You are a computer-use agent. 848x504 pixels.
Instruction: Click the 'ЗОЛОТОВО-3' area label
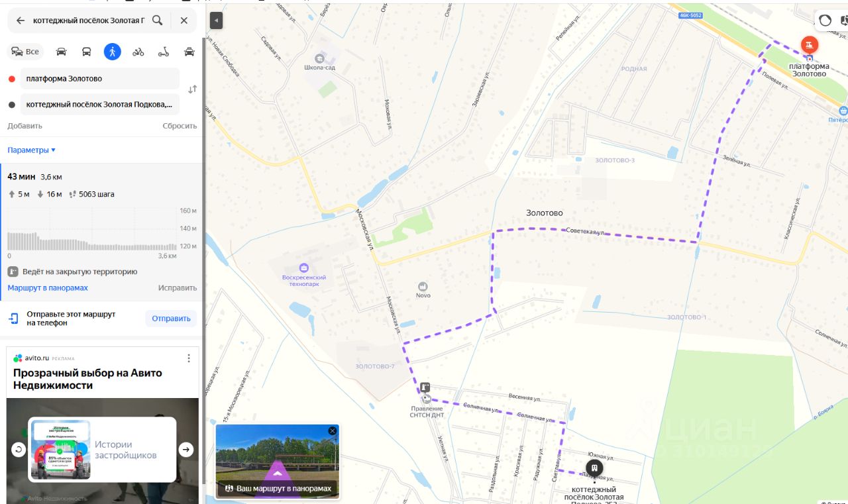615,160
